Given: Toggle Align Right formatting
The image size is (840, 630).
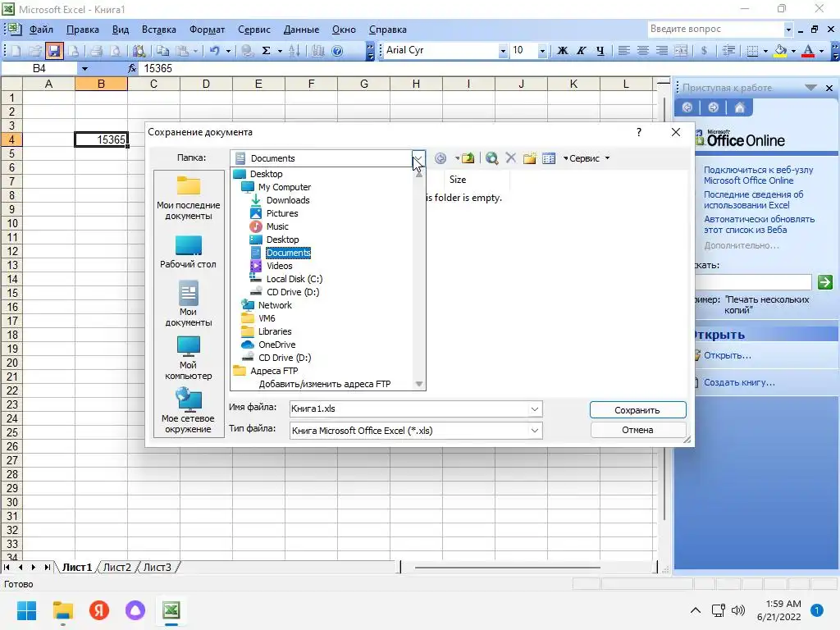Looking at the screenshot, I should pyautogui.click(x=662, y=50).
